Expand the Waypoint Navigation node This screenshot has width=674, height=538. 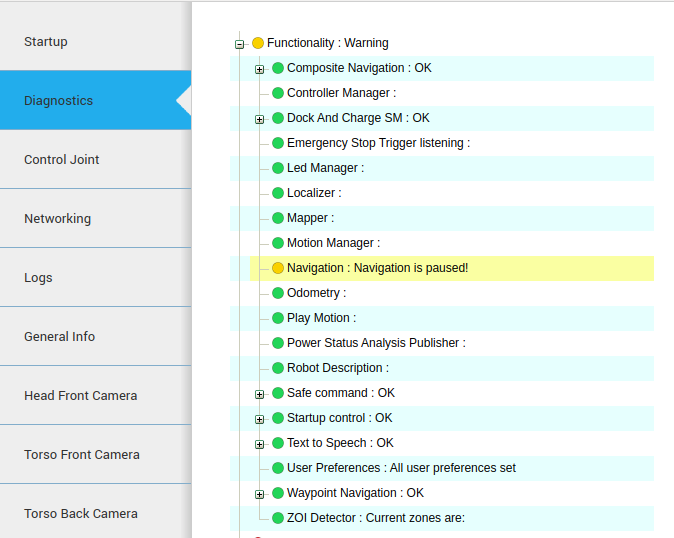coord(260,494)
